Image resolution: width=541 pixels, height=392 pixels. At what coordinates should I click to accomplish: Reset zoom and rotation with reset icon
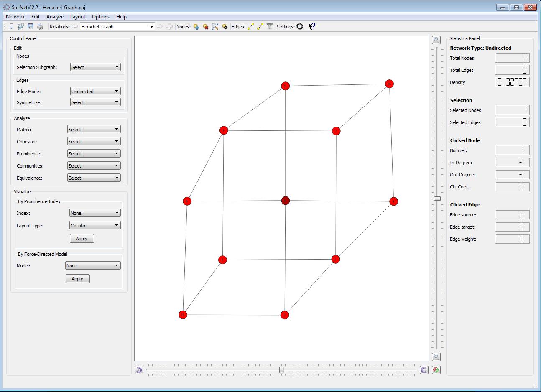pos(436,370)
